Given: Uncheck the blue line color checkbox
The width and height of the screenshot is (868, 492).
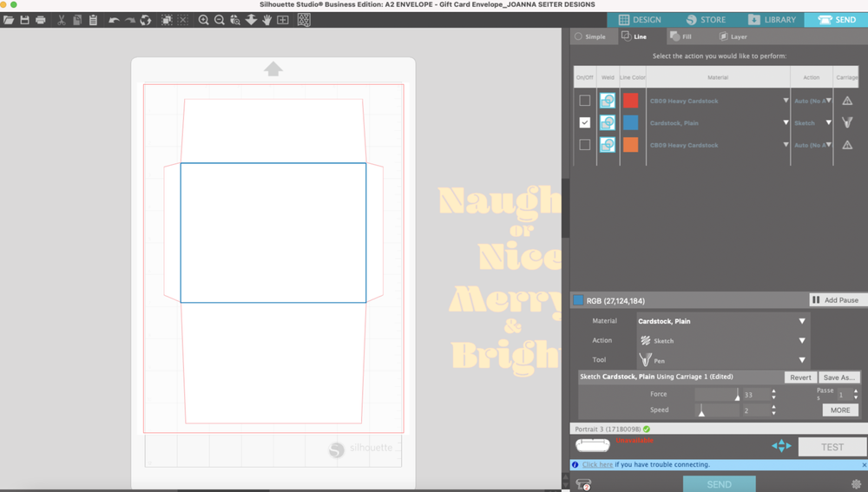Looking at the screenshot, I should tap(584, 122).
